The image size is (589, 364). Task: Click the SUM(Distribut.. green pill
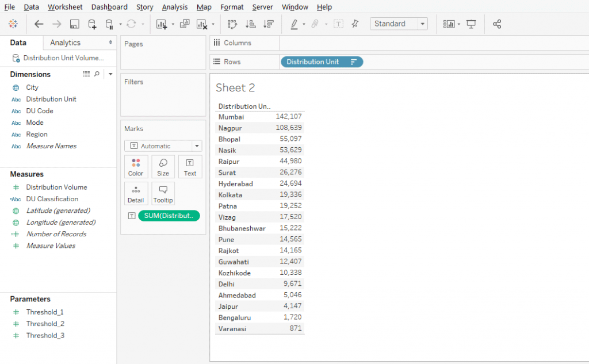point(169,216)
